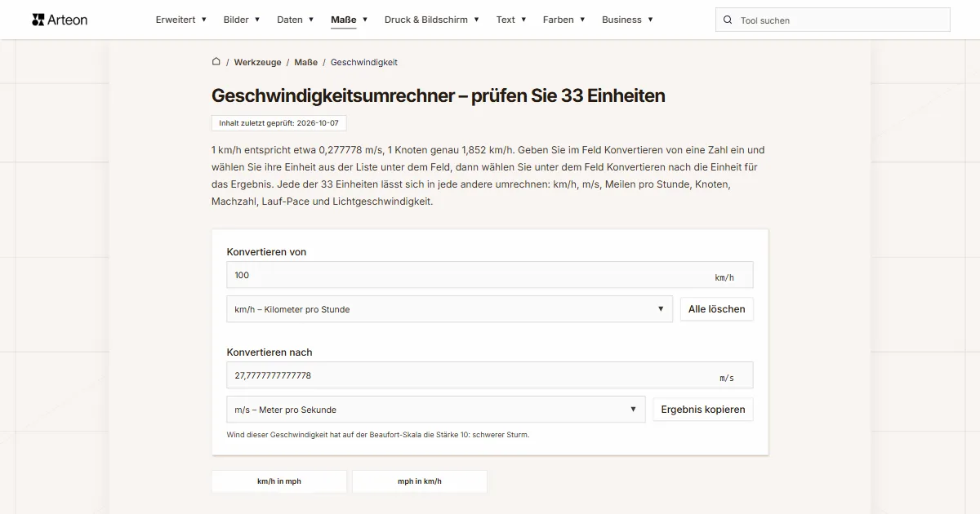This screenshot has height=514, width=980.
Task: Click the Alle löschen button
Action: click(717, 309)
